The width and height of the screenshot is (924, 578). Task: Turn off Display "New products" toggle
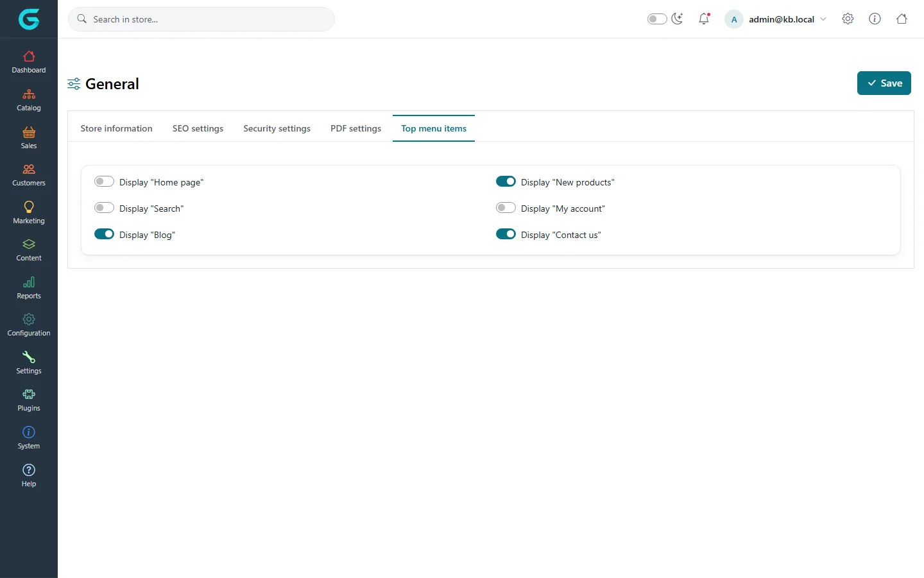point(506,182)
